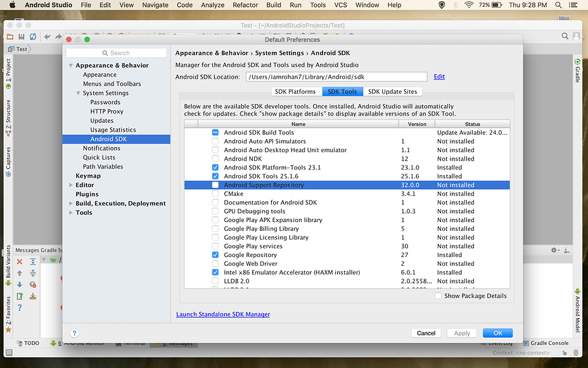
Task: Click the Apply button
Action: click(462, 333)
